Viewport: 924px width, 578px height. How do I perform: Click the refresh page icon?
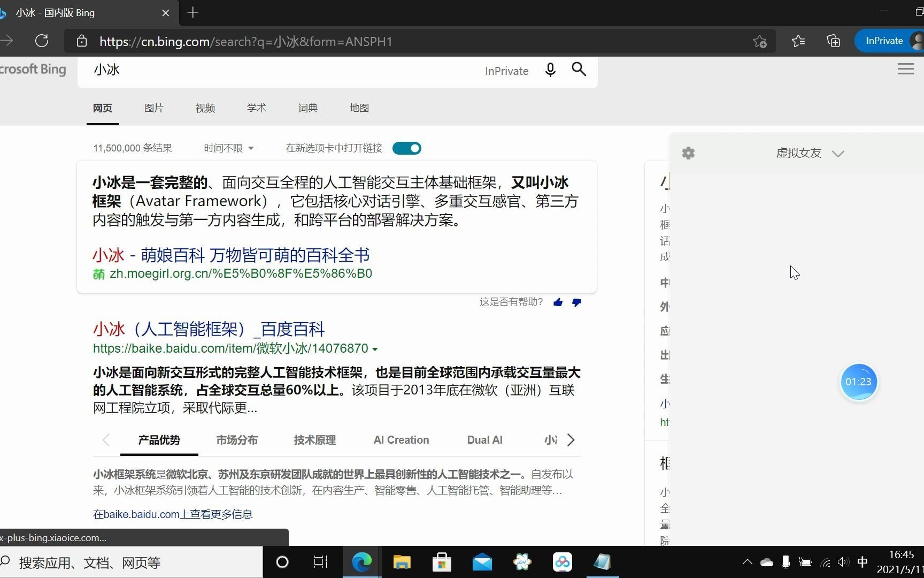click(x=42, y=41)
